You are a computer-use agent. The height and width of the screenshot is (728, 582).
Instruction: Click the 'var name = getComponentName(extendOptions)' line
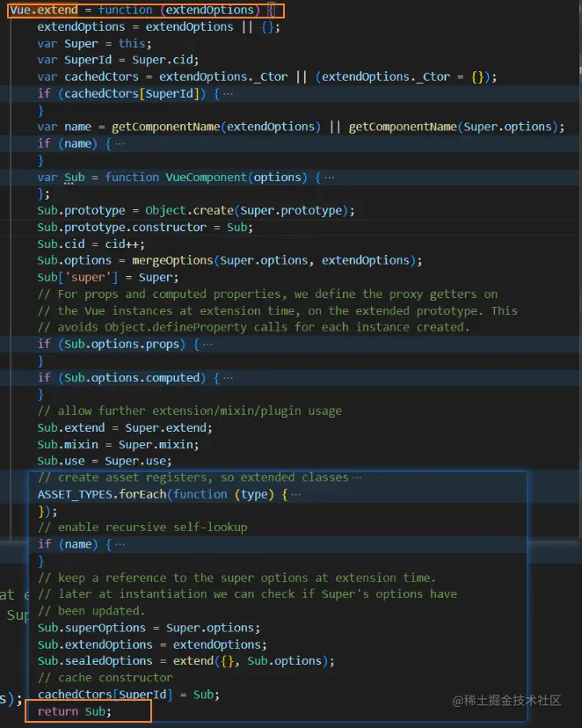tap(301, 127)
